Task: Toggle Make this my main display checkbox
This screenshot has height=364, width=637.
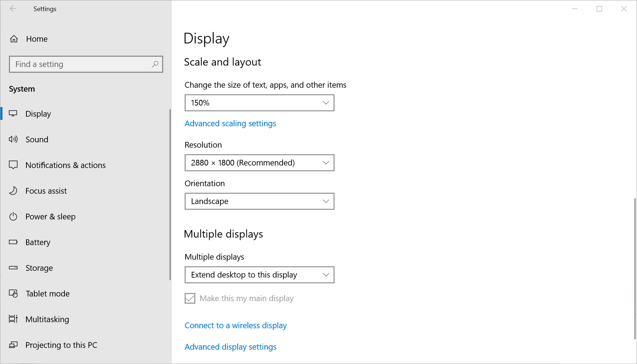Action: coord(190,298)
